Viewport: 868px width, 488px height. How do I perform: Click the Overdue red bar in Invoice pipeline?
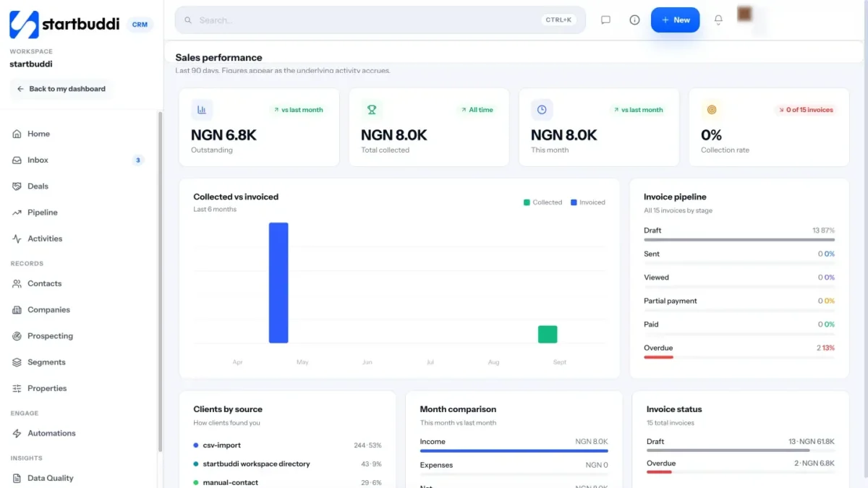point(658,357)
